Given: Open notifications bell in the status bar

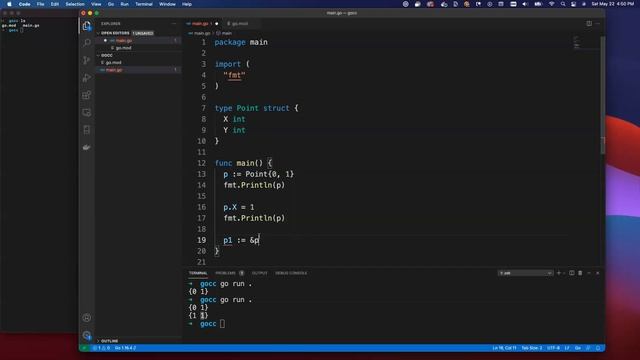Looking at the screenshot, I should click(598, 348).
